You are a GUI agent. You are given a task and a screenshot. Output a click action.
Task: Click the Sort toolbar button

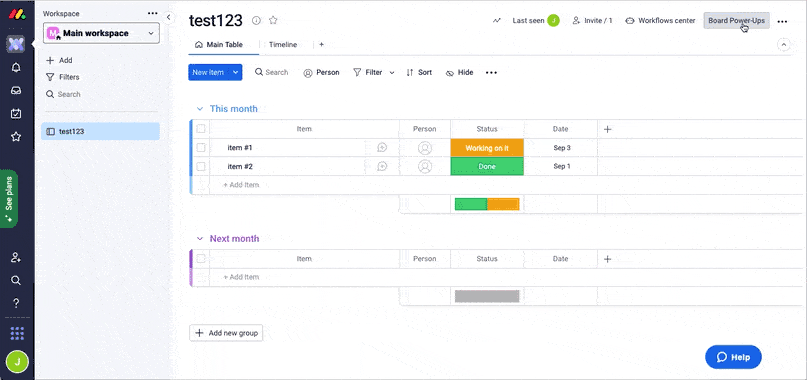pos(419,73)
